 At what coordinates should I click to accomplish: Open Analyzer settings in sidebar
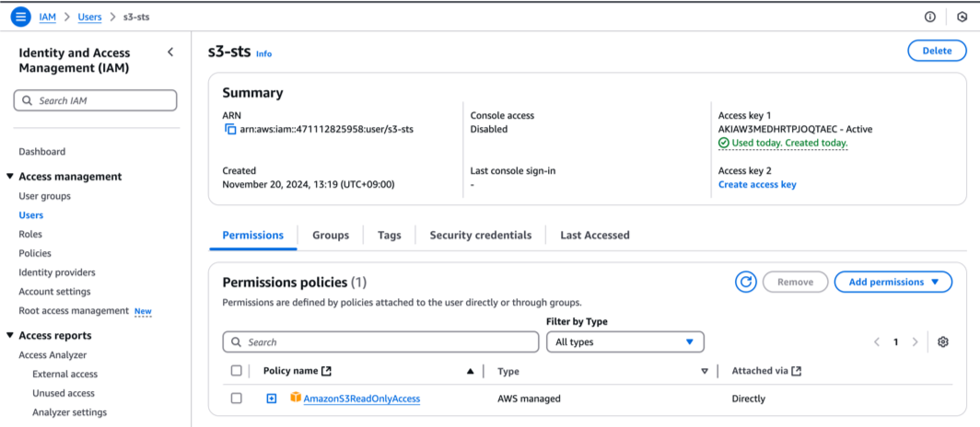tap(69, 412)
